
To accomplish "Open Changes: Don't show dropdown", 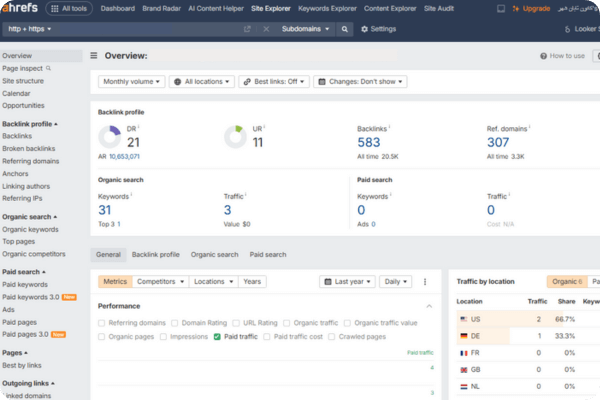I will point(360,82).
